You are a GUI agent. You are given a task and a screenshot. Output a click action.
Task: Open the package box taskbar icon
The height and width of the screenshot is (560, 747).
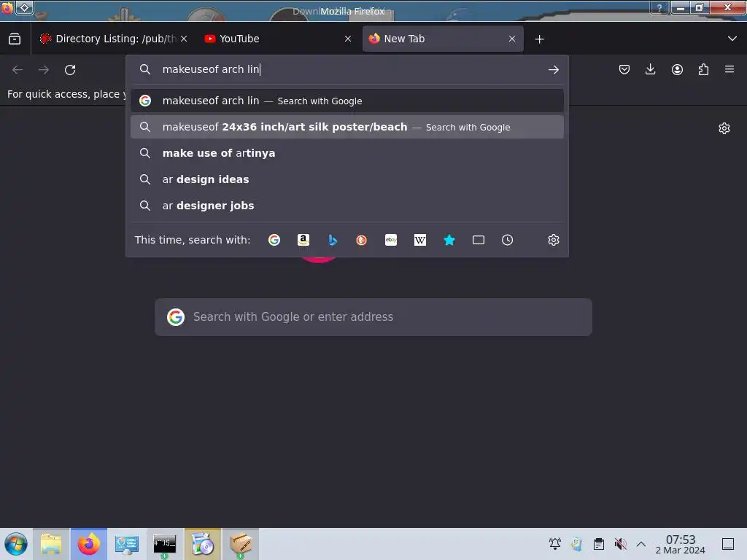(241, 544)
